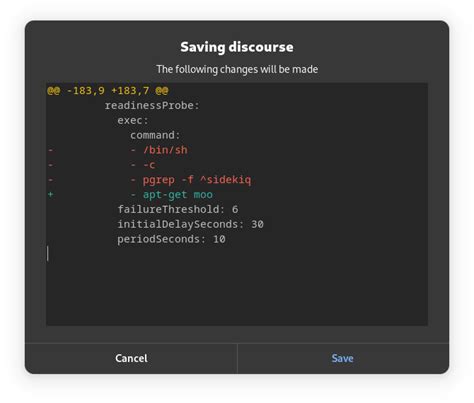Click the Saving discourse title

tap(237, 47)
